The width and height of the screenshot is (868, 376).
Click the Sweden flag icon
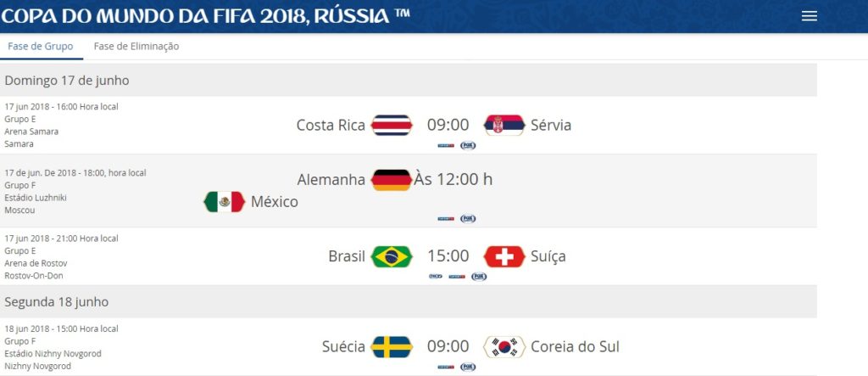[392, 347]
